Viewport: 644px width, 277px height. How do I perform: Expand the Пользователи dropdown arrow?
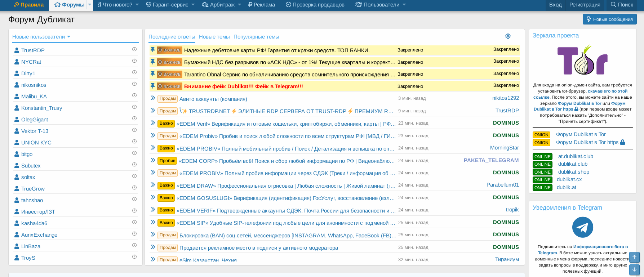(x=404, y=5)
